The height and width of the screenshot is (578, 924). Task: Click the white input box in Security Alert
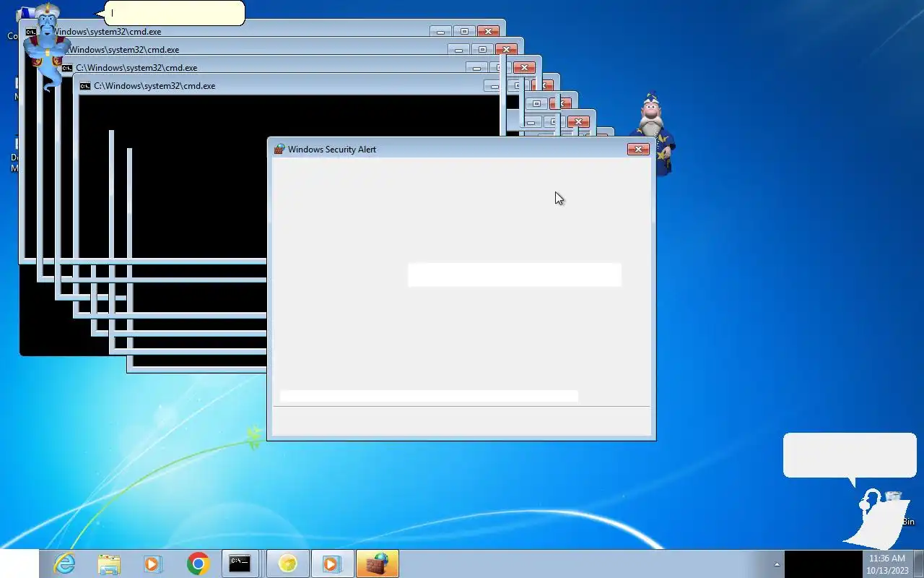[x=515, y=275]
